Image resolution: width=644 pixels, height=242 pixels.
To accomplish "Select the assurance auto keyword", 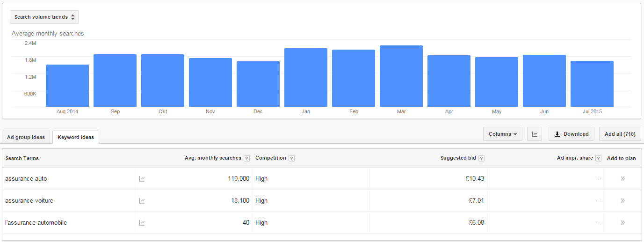I will 26,179.
